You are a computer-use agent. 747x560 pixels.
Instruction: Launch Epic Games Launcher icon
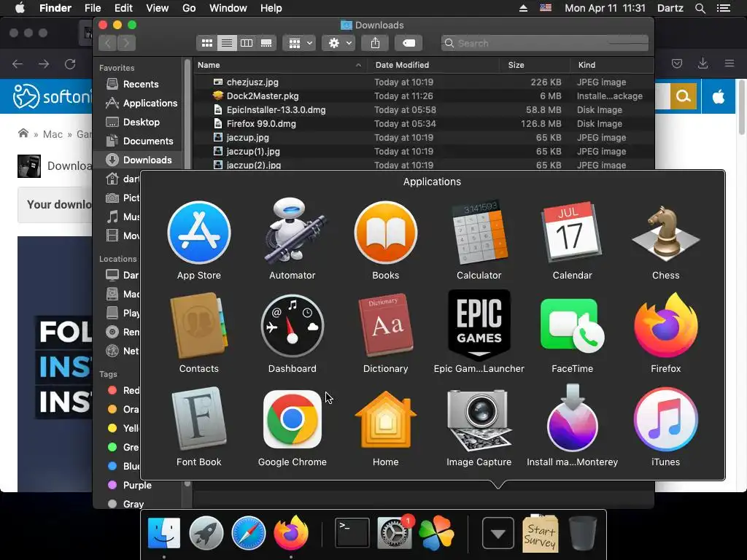point(479,325)
